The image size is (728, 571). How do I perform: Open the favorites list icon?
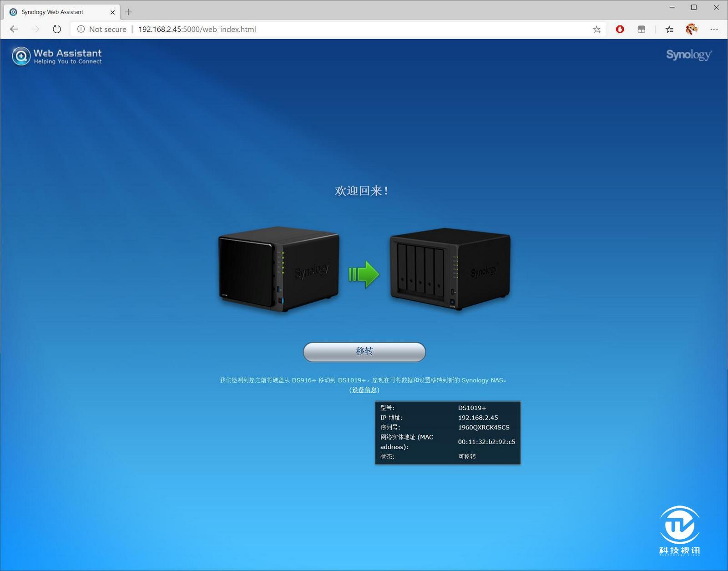click(669, 29)
